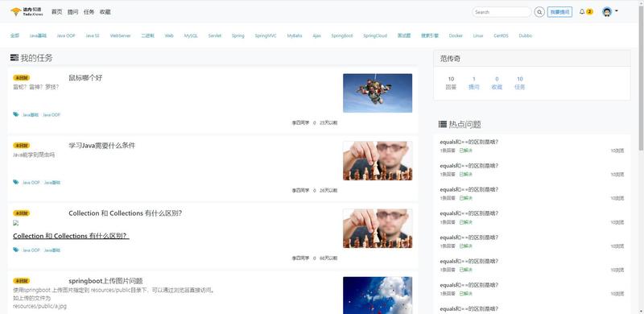Click the magnifier search icon
Image resolution: width=644 pixels, height=314 pixels.
[x=539, y=12]
